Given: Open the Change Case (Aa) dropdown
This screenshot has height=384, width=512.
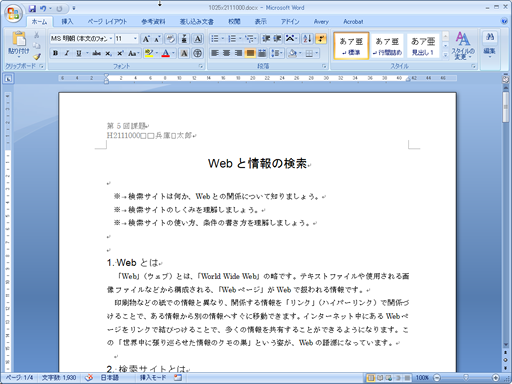Looking at the screenshot, I should [134, 53].
